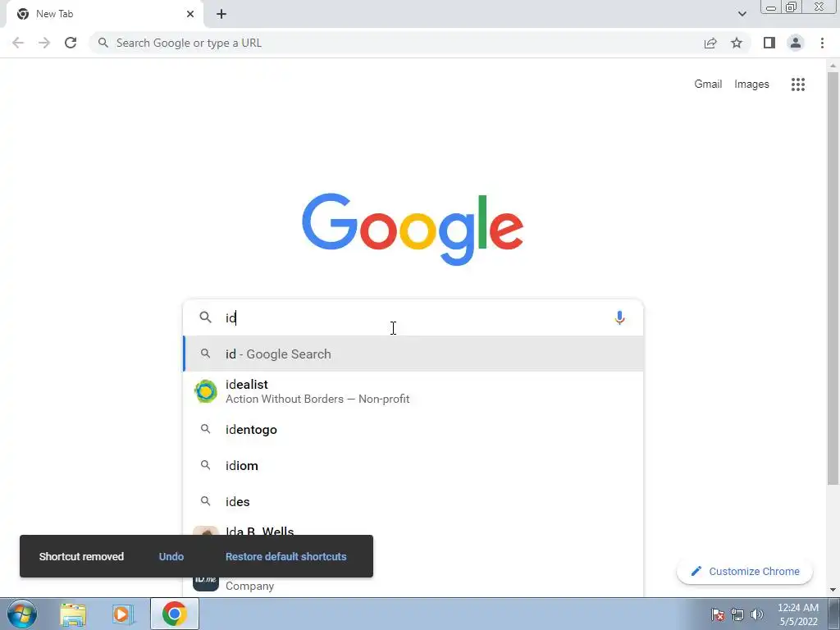Toggle the side panel icon

pyautogui.click(x=769, y=43)
